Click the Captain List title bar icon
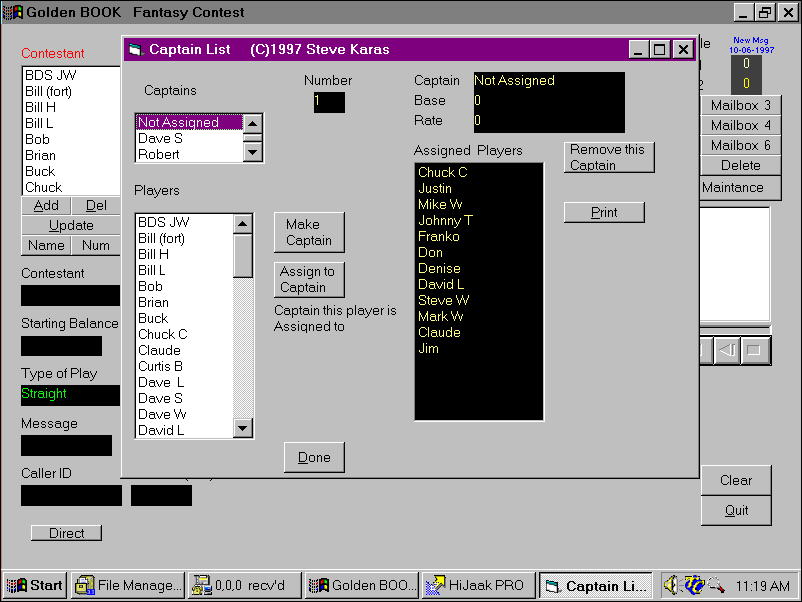This screenshot has width=802, height=602. (x=136, y=50)
